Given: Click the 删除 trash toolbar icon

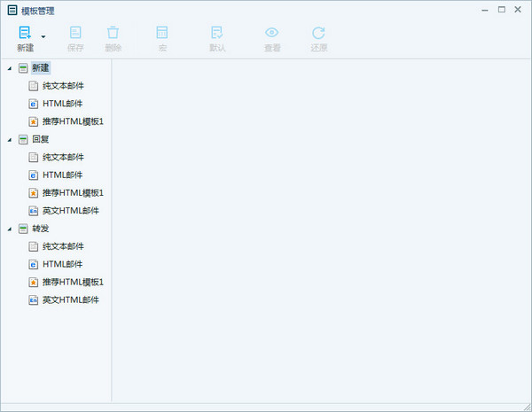Looking at the screenshot, I should point(113,33).
